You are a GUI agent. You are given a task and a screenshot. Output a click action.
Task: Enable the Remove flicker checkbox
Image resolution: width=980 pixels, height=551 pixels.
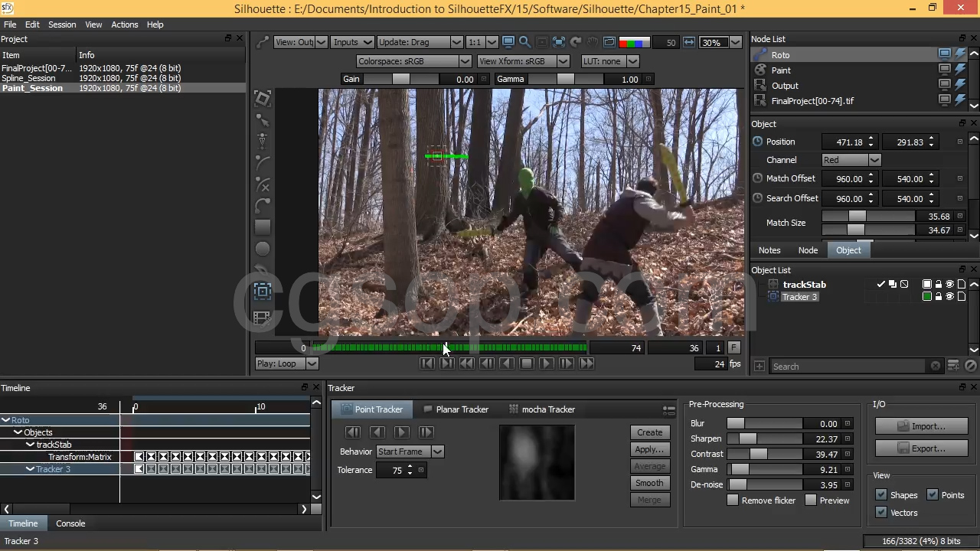(x=733, y=500)
